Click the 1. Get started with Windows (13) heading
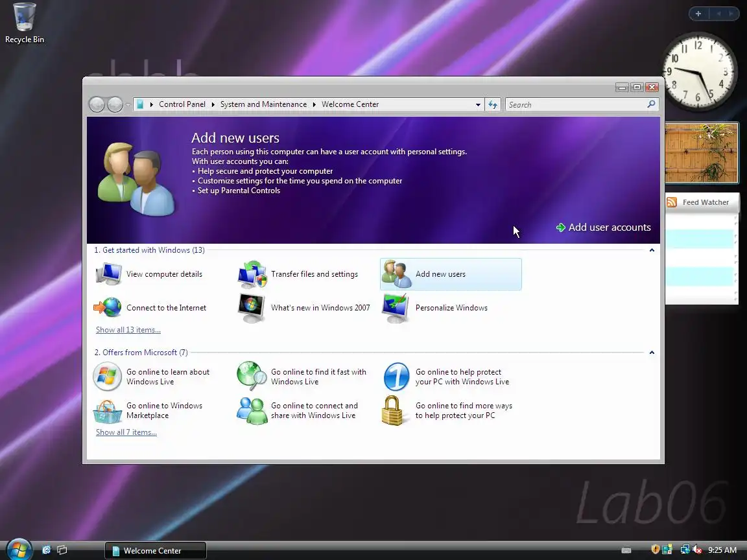This screenshot has width=747, height=560. [x=149, y=250]
